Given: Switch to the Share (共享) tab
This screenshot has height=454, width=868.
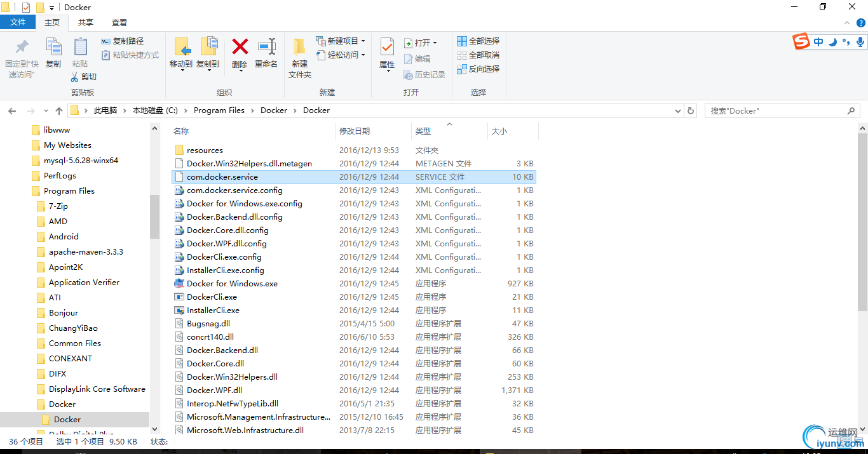Looking at the screenshot, I should click(x=86, y=22).
